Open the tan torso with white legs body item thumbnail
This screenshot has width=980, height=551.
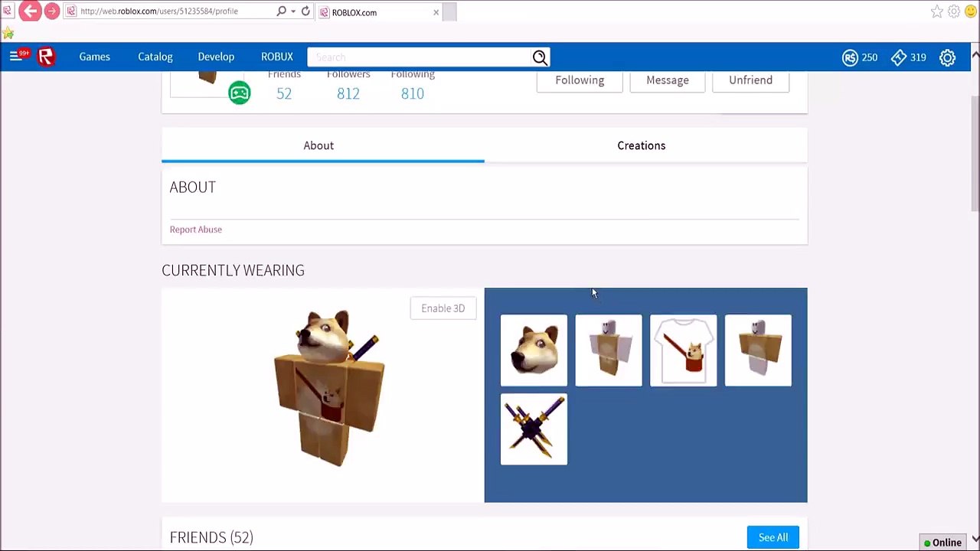click(758, 350)
